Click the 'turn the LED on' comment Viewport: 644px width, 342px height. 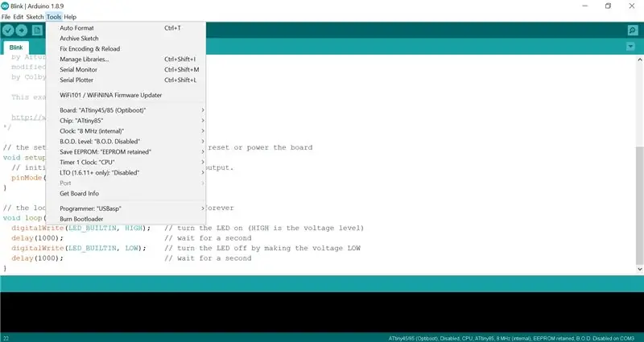coord(264,228)
